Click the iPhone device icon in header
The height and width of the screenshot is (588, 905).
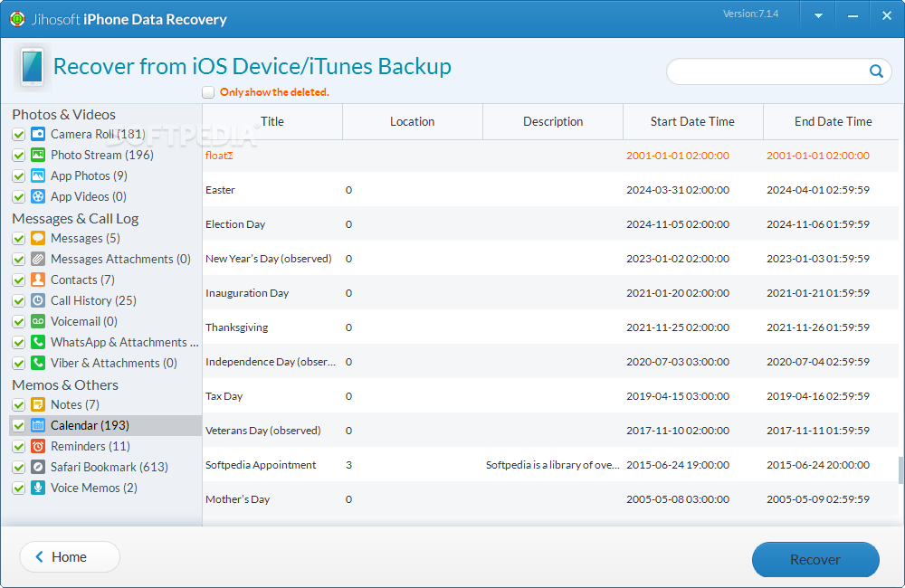[x=33, y=68]
